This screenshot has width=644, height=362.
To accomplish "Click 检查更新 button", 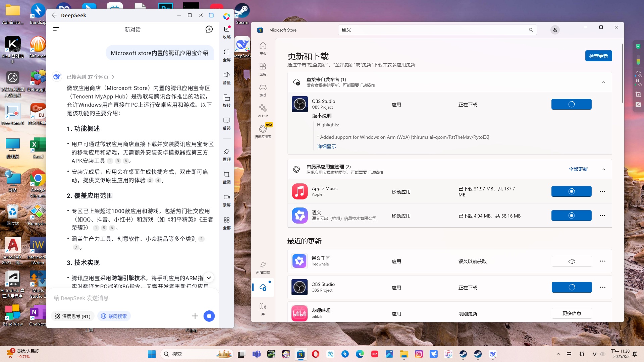I will pyautogui.click(x=598, y=56).
